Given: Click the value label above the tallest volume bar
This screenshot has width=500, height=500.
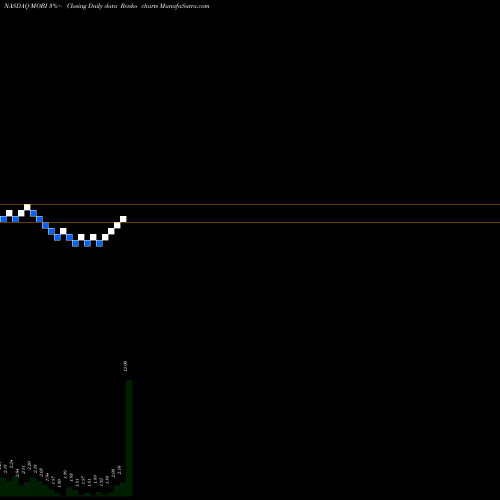Looking at the screenshot, I should [x=126, y=366].
